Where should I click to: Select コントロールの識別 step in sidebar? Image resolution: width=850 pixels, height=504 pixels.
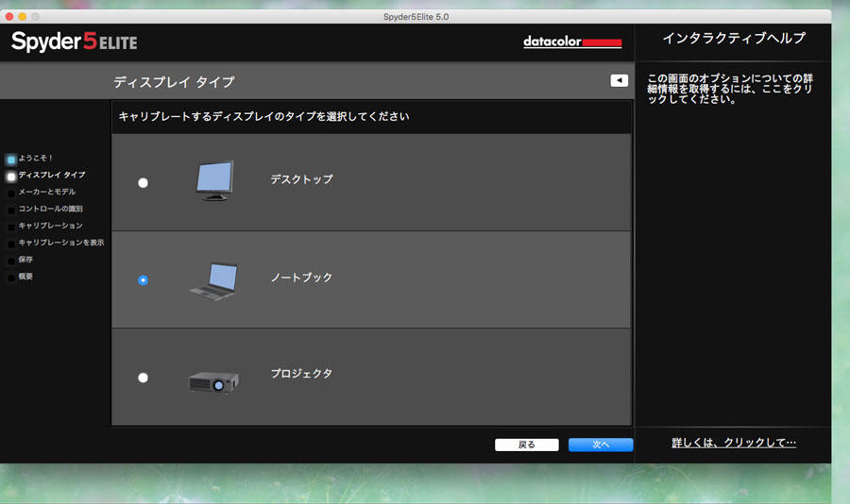(50, 209)
